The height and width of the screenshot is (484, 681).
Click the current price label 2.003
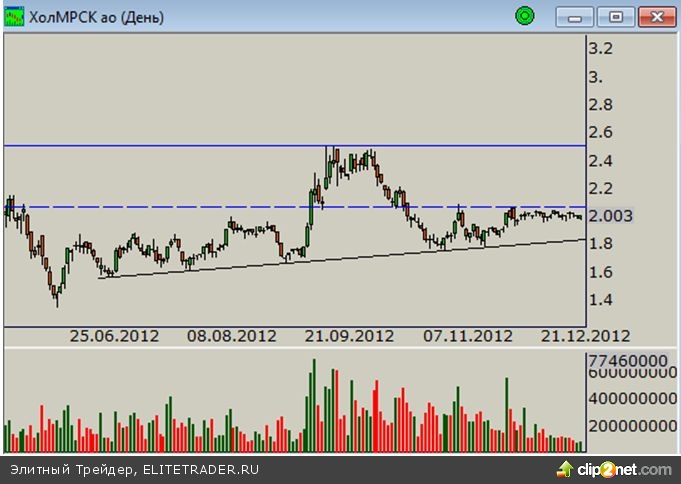tap(610, 216)
